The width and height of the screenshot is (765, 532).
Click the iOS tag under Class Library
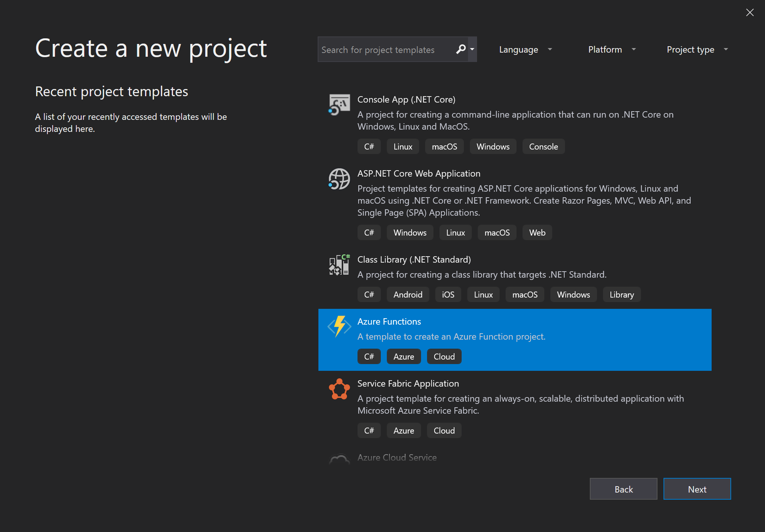pos(448,295)
